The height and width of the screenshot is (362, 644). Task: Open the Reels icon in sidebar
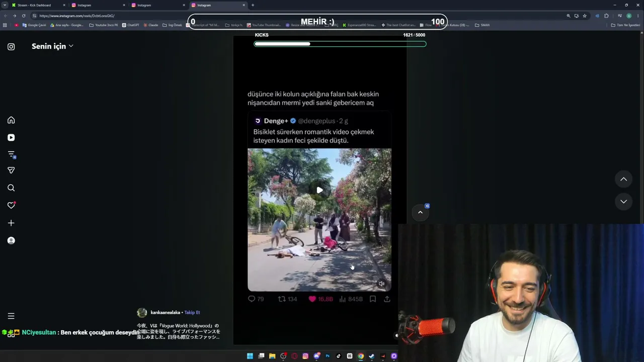click(x=11, y=137)
